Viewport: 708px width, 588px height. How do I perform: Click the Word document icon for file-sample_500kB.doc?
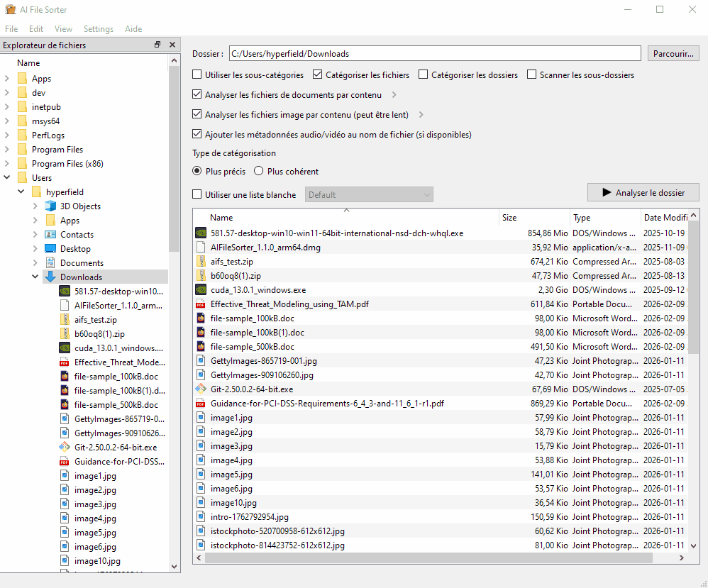coord(200,346)
